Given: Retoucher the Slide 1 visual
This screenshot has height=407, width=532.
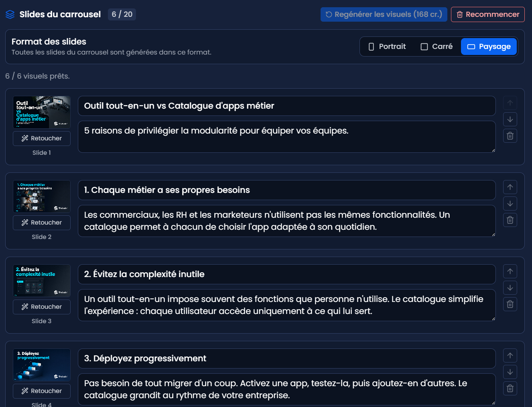Looking at the screenshot, I should tap(42, 138).
